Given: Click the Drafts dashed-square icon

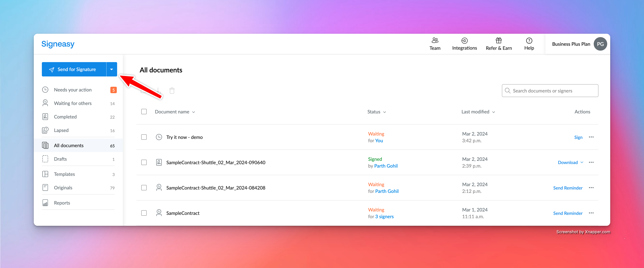Looking at the screenshot, I should click(45, 159).
